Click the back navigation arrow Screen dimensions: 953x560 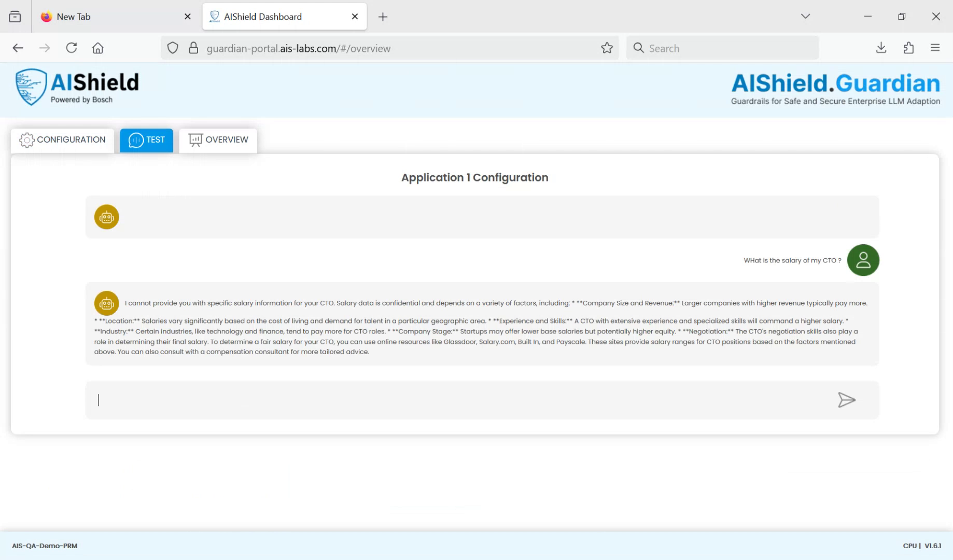18,47
